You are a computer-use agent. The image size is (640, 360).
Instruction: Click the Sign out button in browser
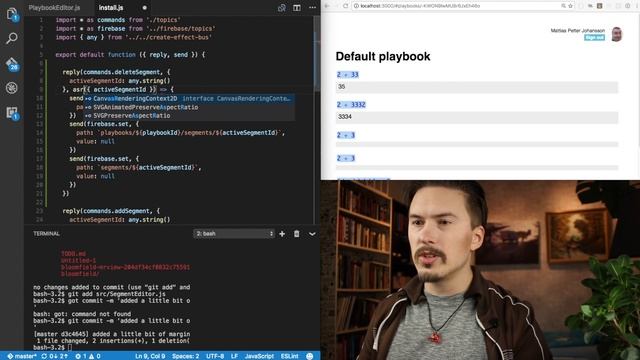pos(594,37)
